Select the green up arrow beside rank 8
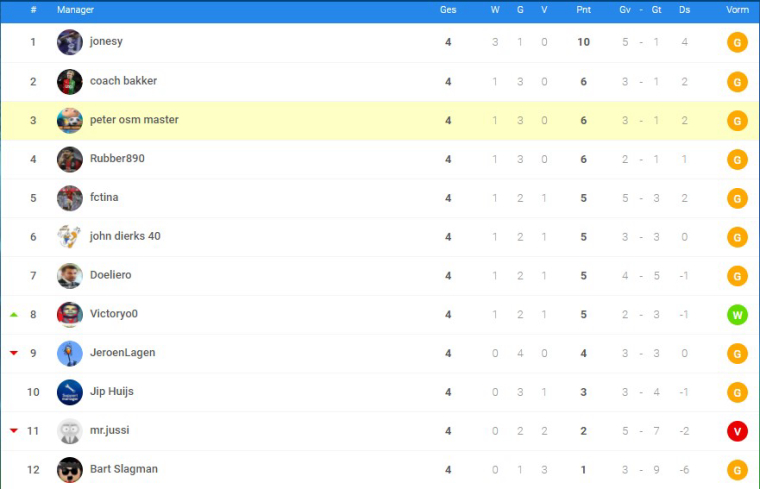This screenshot has width=760, height=489. point(14,315)
